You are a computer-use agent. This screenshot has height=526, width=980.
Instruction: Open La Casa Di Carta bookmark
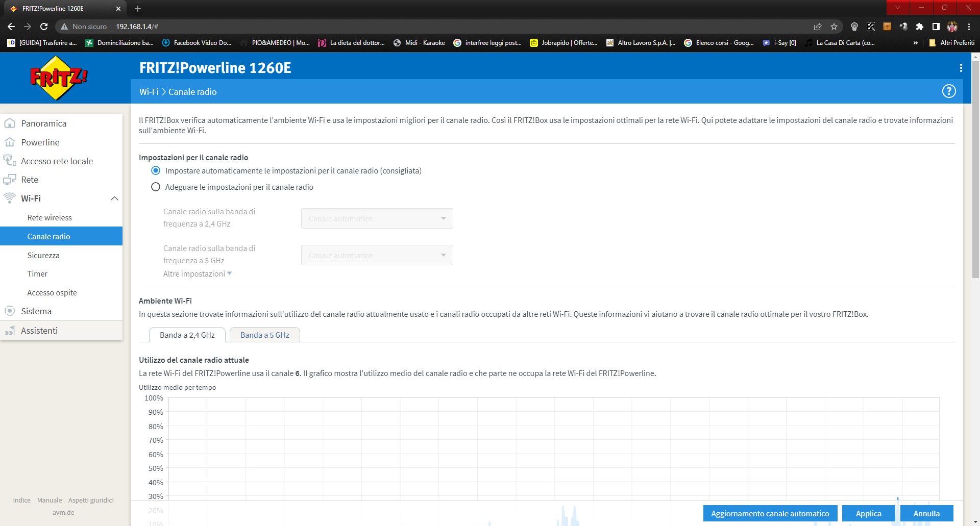(x=841, y=43)
